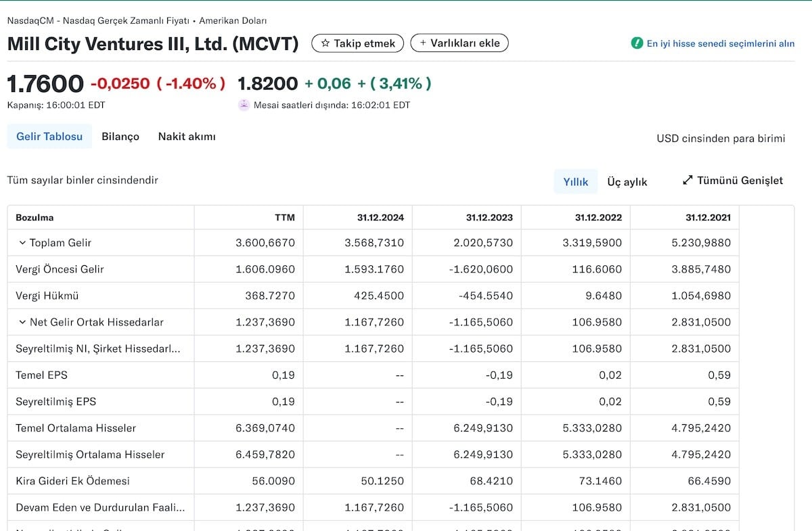Click TTM Toplam Gelir value 3.600,6670

[265, 243]
